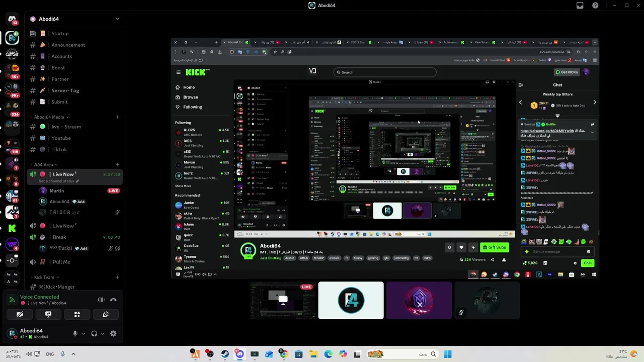The height and width of the screenshot is (362, 644).
Task: Select the purple emblem participant tile
Action: (419, 300)
